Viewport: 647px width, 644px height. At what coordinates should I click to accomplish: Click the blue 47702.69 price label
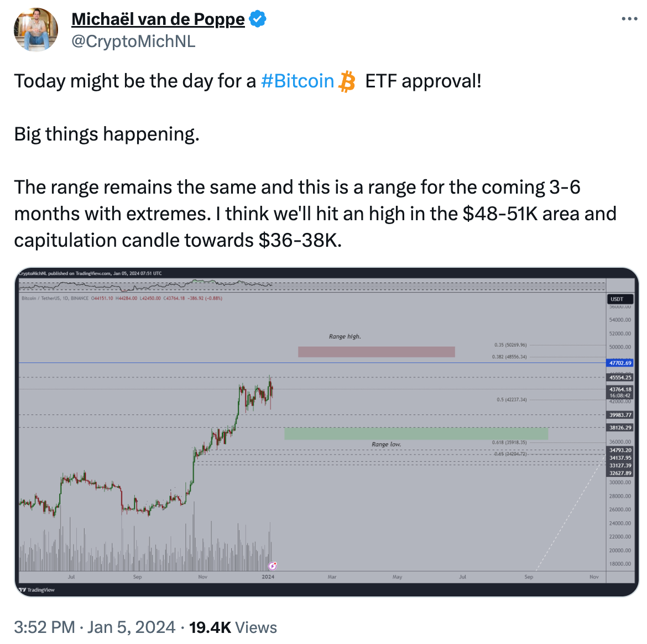(620, 363)
